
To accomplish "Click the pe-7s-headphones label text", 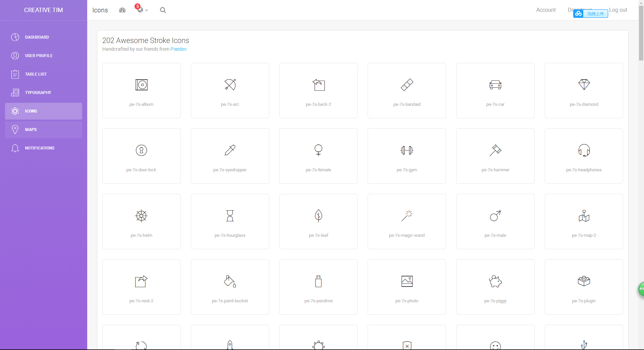I will click(x=584, y=170).
